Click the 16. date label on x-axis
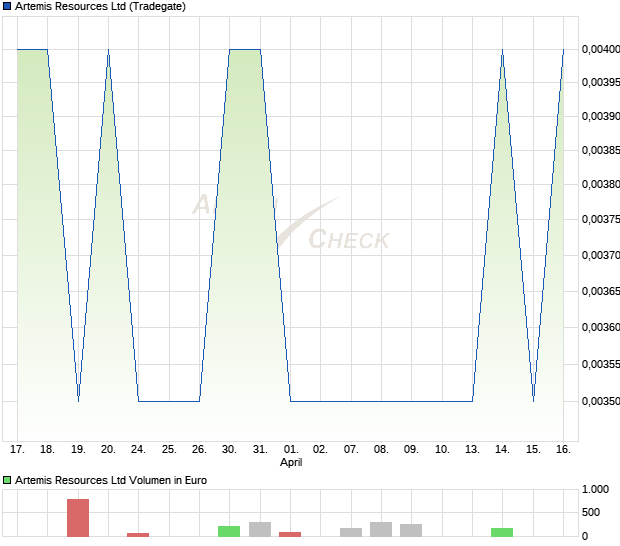 click(563, 449)
